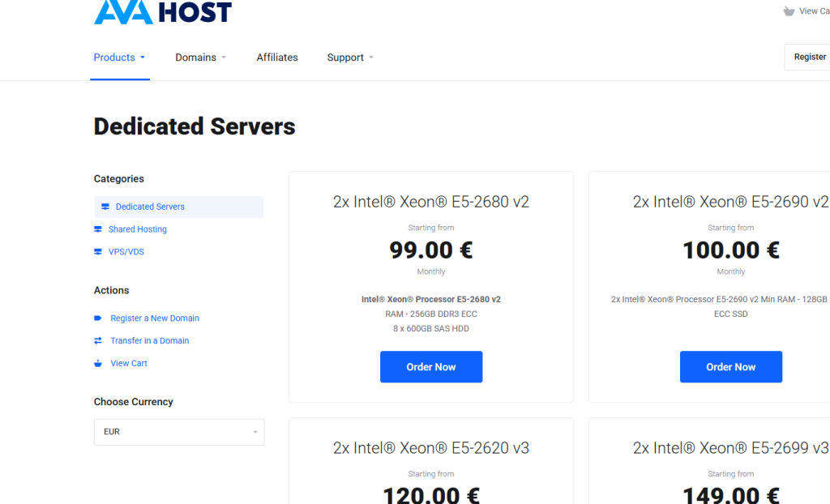Click the cart icon beside View Cart header

pyautogui.click(x=789, y=11)
